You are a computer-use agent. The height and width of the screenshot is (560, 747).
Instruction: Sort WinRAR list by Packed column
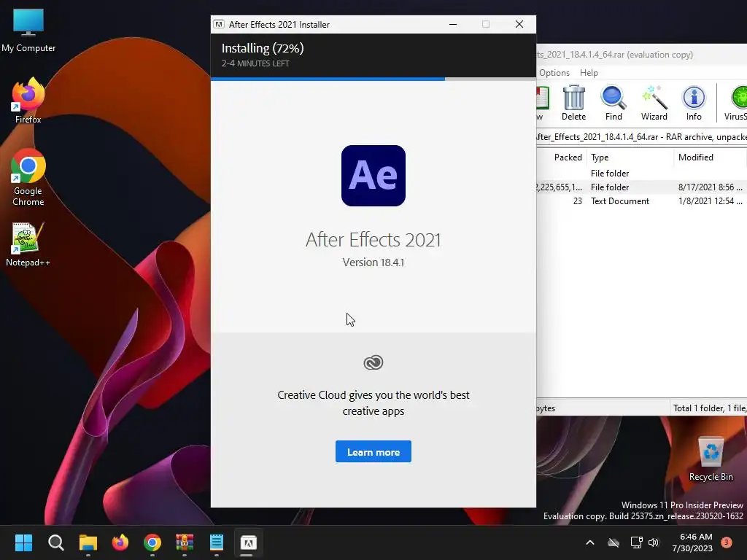click(562, 157)
